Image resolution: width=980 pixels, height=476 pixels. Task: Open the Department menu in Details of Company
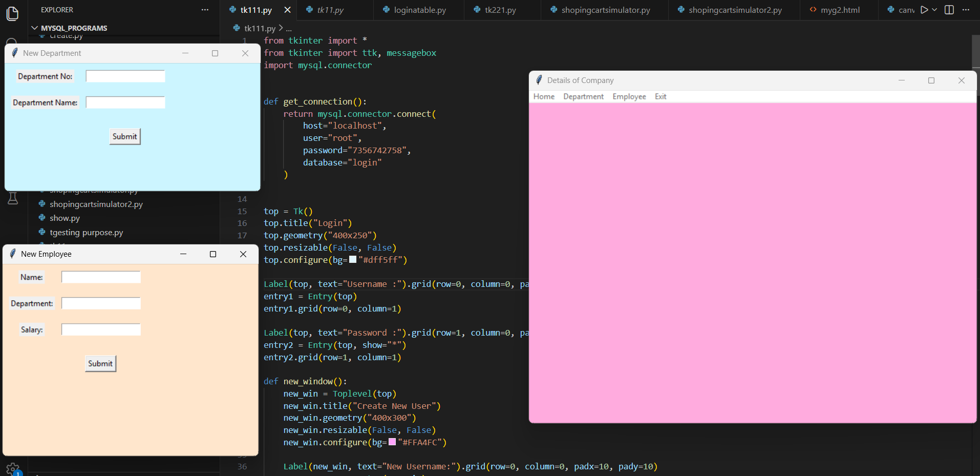point(583,96)
